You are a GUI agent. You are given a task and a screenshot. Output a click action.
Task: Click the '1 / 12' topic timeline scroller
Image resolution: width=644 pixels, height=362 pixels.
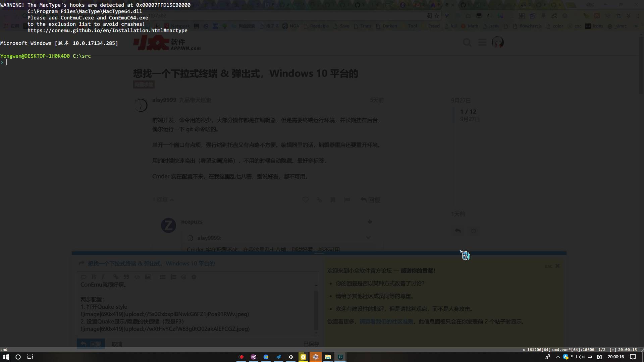coord(468,112)
